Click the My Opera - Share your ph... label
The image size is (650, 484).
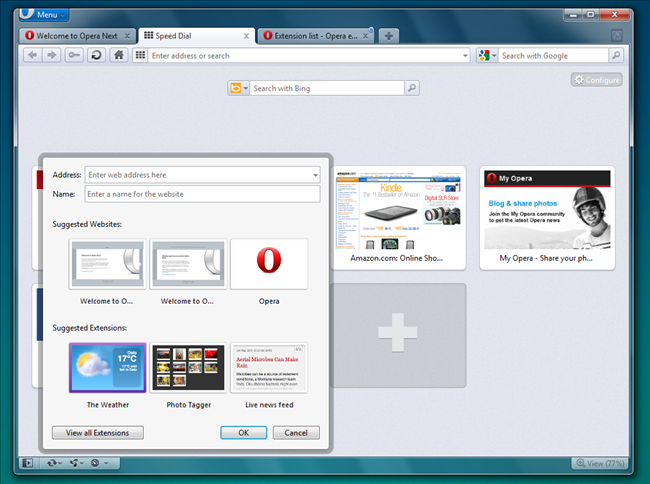click(546, 258)
